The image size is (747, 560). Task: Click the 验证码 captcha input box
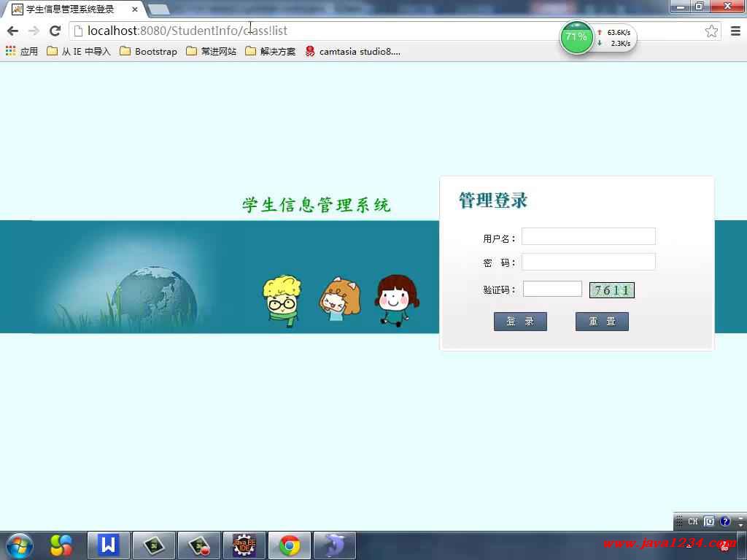coord(552,289)
